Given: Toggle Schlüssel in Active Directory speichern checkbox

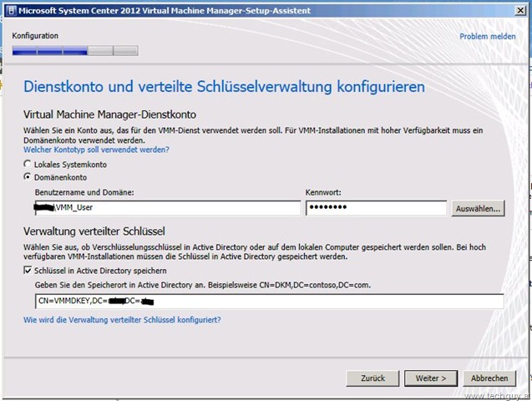Looking at the screenshot, I should click(28, 271).
